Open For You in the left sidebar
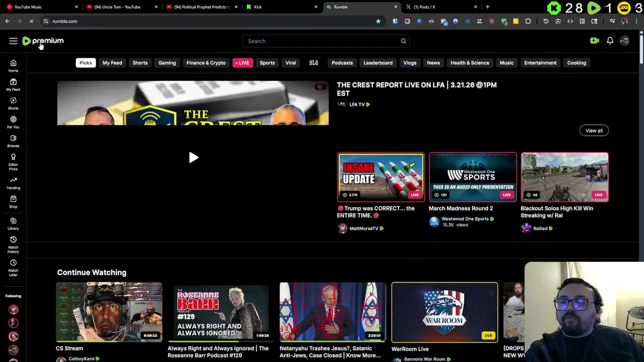This screenshot has height=362, width=644. [x=13, y=122]
